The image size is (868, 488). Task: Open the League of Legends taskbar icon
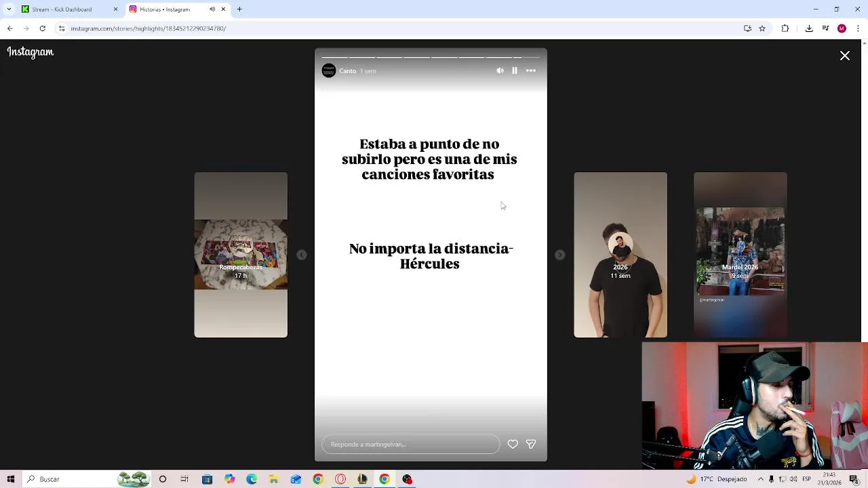362,479
